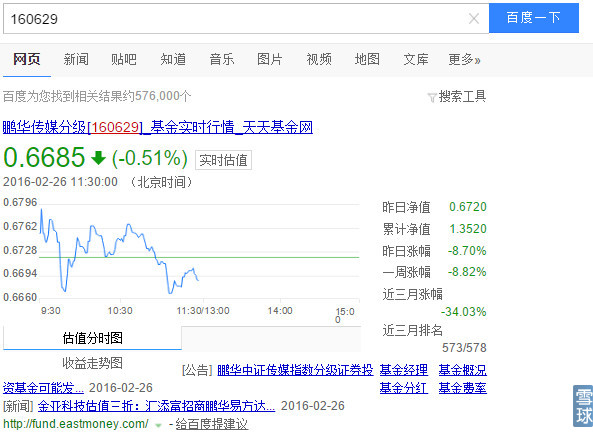Open the 基金经理 link
593x435 pixels.
pos(404,370)
